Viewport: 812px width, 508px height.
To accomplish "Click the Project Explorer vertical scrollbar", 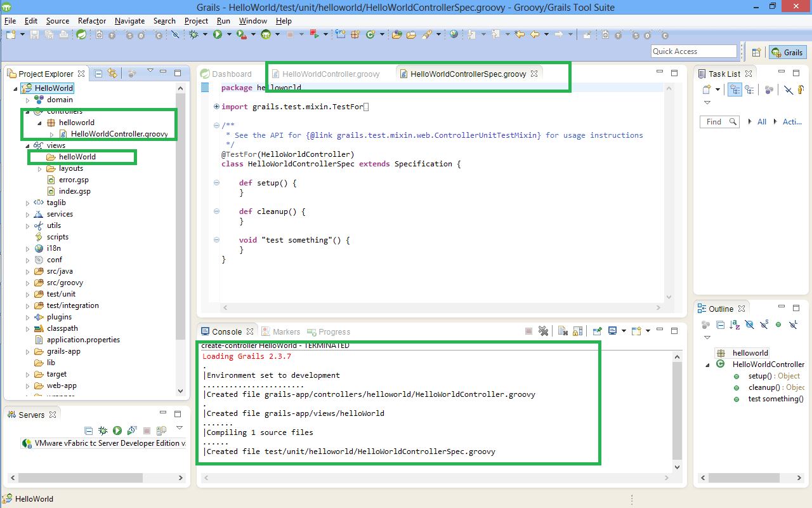I will tap(180, 241).
